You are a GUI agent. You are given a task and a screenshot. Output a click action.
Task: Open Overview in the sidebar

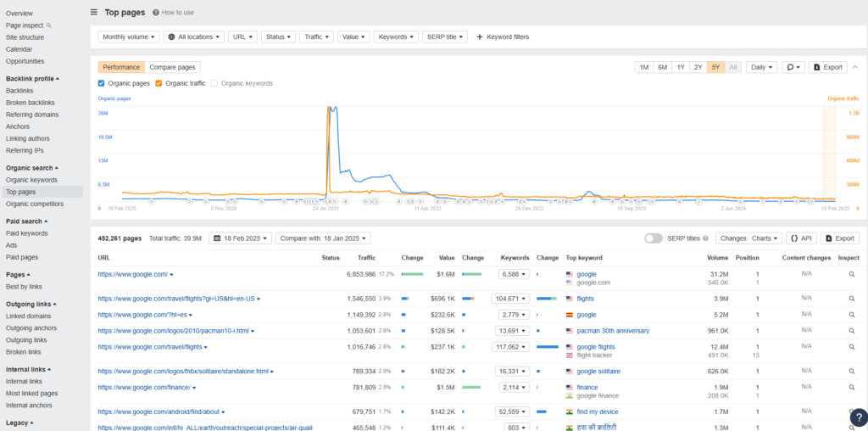pos(19,14)
